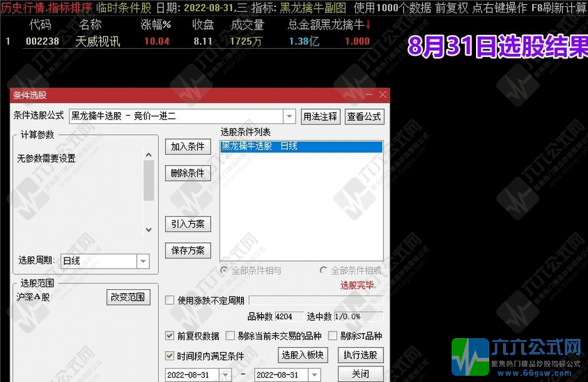Select stock name 天威视讯
This screenshot has width=588, height=382.
tap(98, 41)
